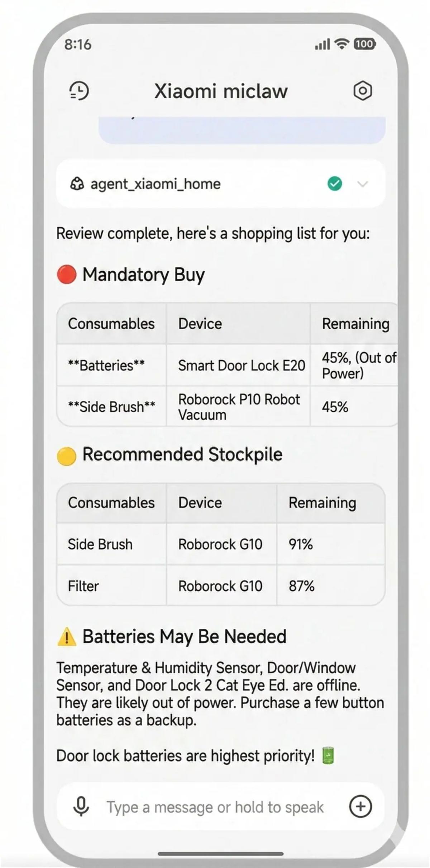Click the agent_xiaomi_home agent icon
430x868 pixels.
point(77,184)
